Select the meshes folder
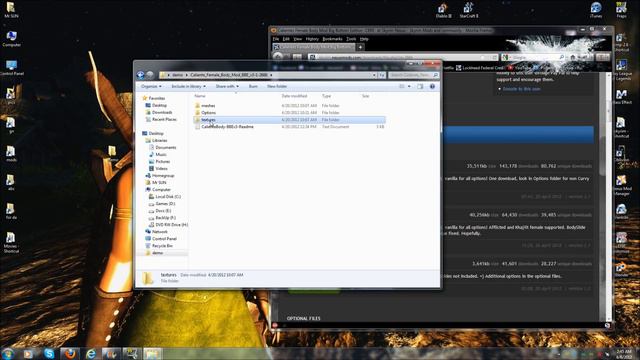Screen dimensions: 640x360 pos(208,106)
